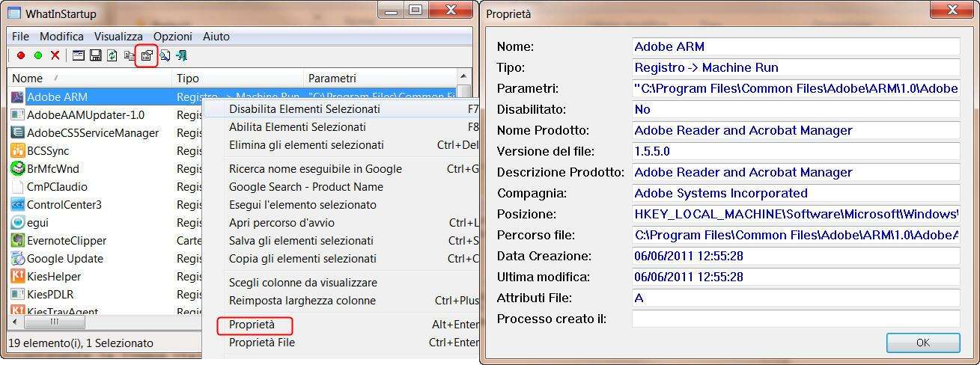Open the Visualizza menu
Viewport: 980px width, 365px height.
(x=118, y=36)
